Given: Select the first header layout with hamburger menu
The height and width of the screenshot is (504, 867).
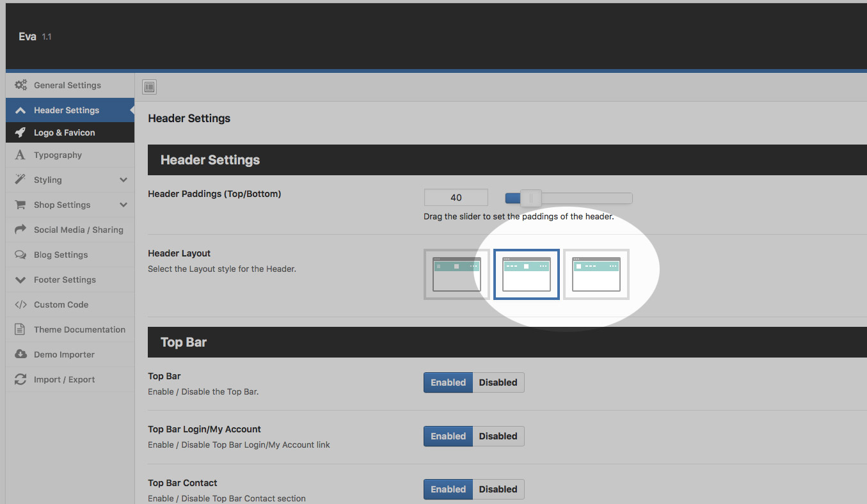Looking at the screenshot, I should [457, 274].
